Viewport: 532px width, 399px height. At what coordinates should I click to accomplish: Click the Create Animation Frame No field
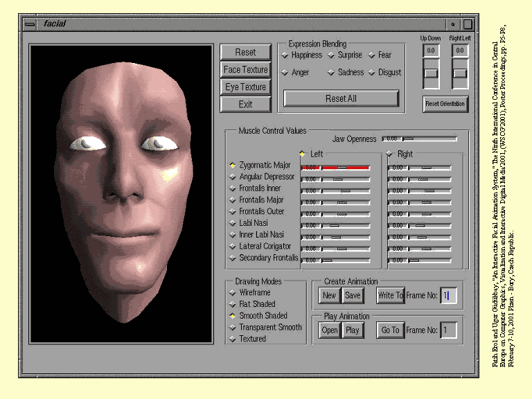(448, 296)
